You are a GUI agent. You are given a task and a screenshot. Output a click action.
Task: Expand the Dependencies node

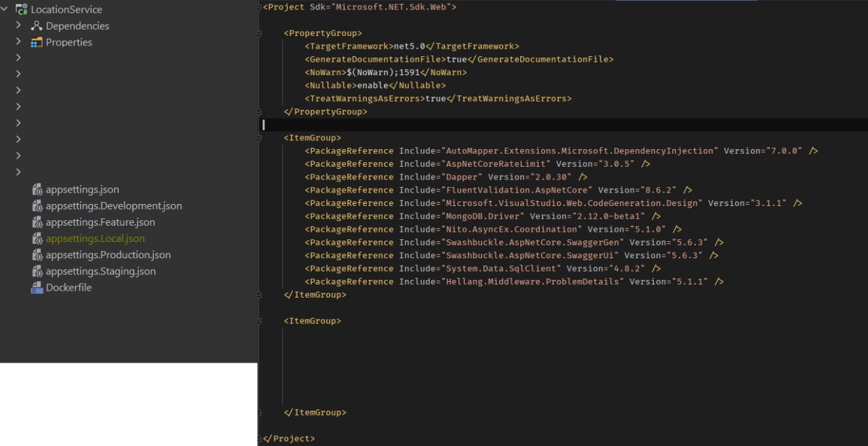click(18, 26)
